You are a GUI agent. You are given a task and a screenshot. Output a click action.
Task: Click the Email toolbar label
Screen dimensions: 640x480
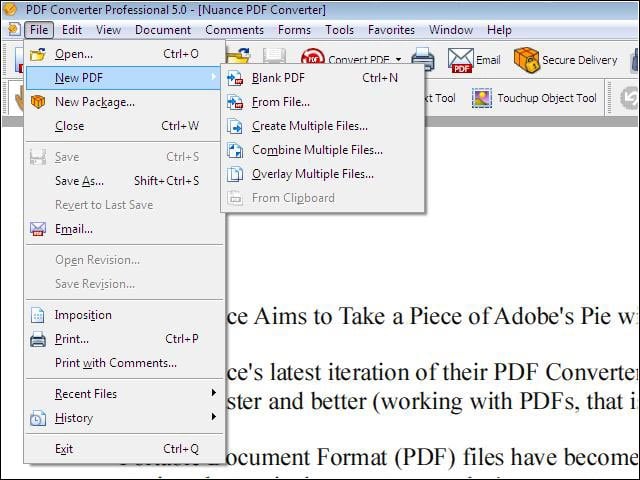point(488,60)
